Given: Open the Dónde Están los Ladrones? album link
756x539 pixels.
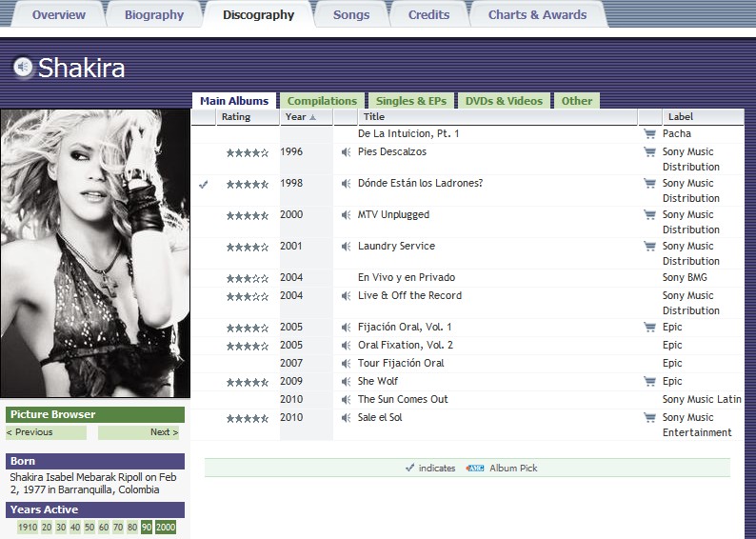Looking at the screenshot, I should pyautogui.click(x=420, y=184).
